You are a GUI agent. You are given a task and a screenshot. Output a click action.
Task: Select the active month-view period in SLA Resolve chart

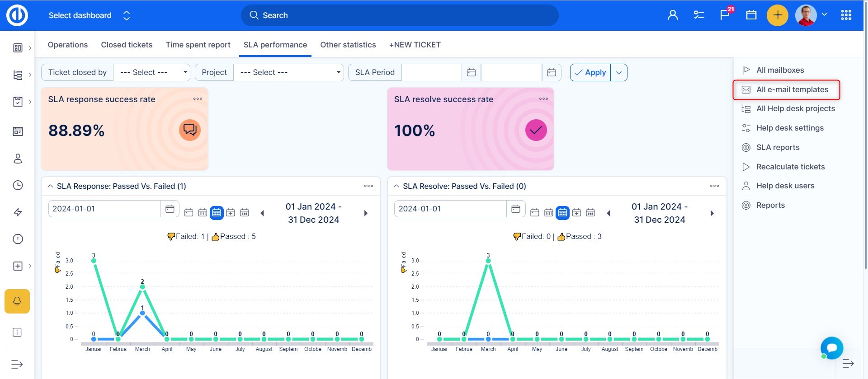562,212
